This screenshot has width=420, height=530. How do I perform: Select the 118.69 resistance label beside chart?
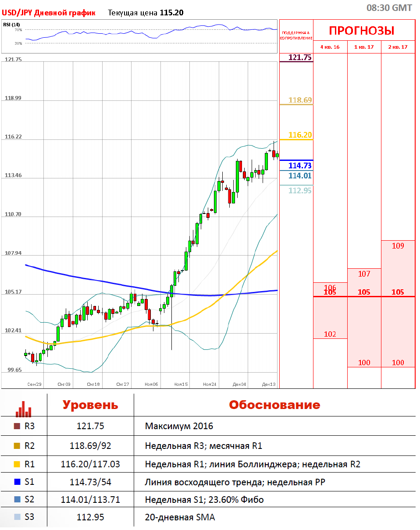300,100
